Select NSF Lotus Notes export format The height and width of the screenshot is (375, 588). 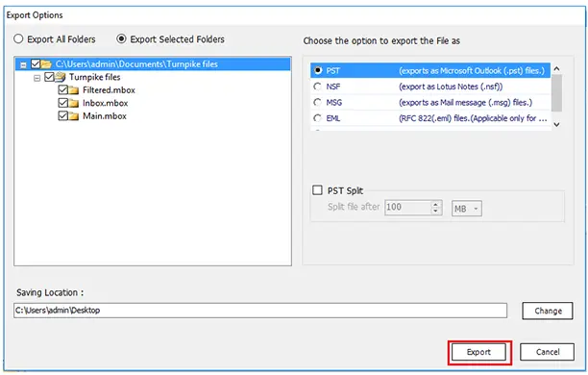318,87
